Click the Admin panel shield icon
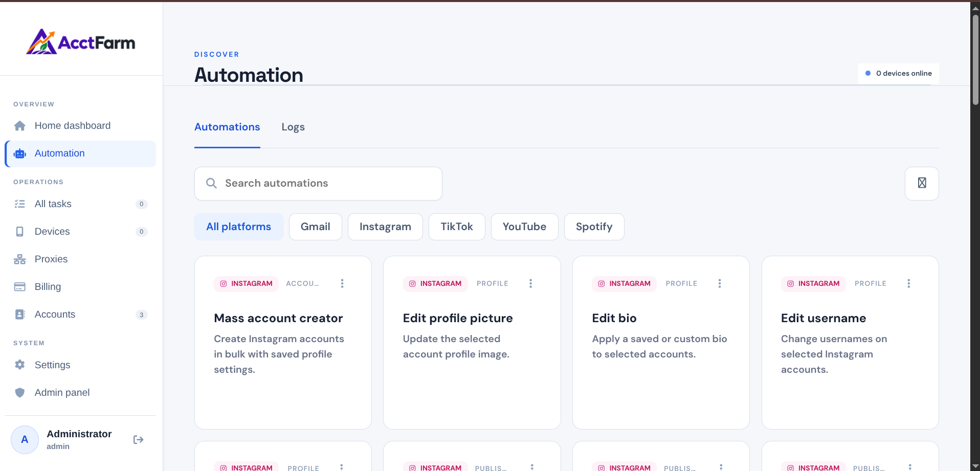Image resolution: width=980 pixels, height=471 pixels. (x=20, y=393)
